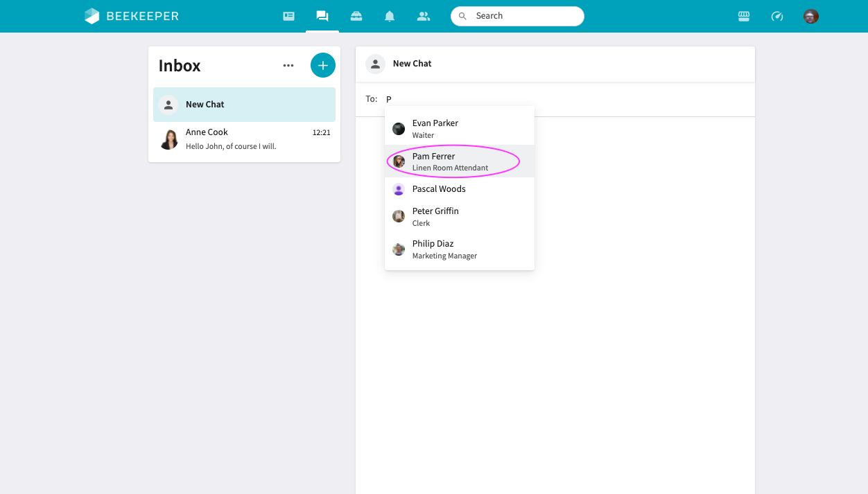Select the New Chat inbox entry

pyautogui.click(x=244, y=105)
